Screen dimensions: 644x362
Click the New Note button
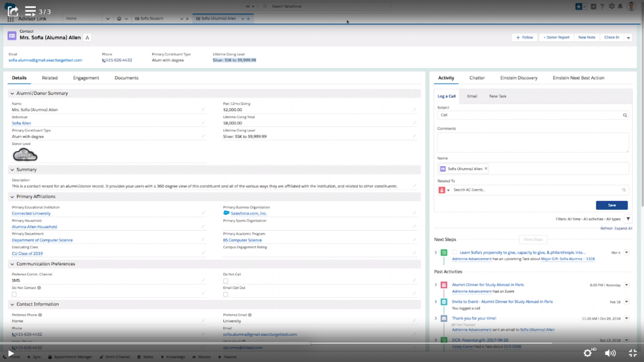pyautogui.click(x=587, y=38)
